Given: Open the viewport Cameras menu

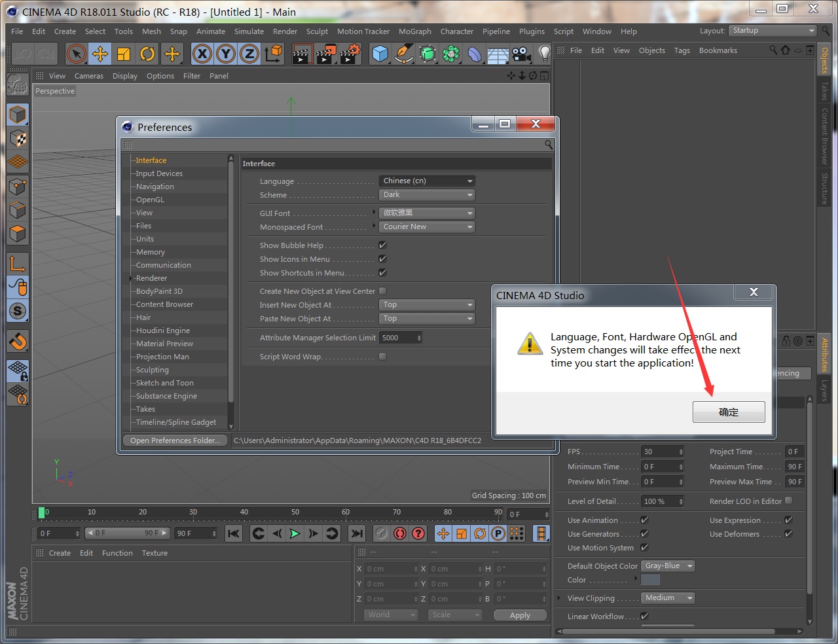Looking at the screenshot, I should [x=89, y=76].
